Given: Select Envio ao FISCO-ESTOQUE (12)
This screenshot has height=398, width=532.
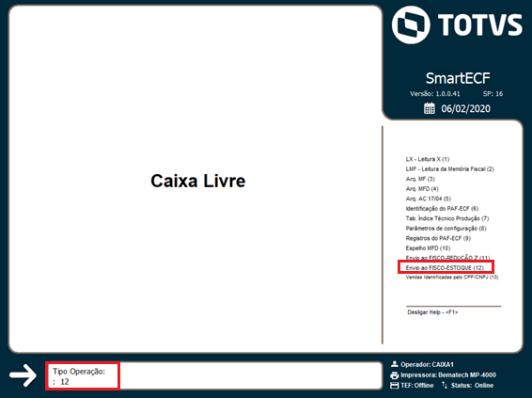Looking at the screenshot, I should coord(445,267).
